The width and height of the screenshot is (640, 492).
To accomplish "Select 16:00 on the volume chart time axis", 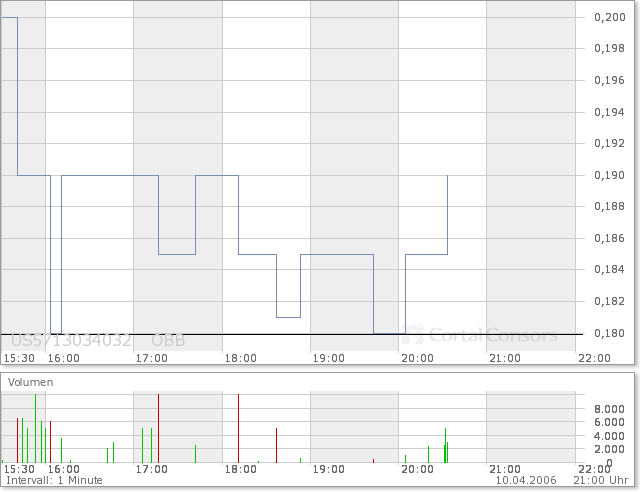I will pos(64,469).
